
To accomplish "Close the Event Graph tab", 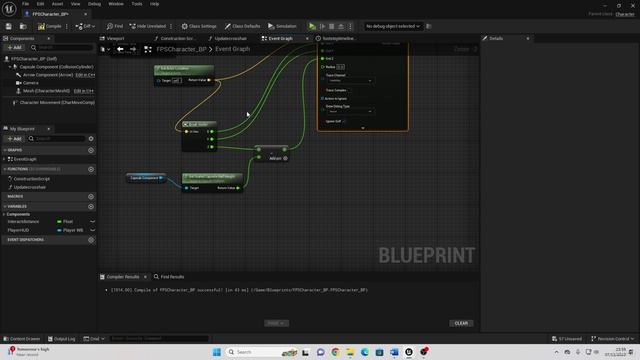I will click(307, 38).
